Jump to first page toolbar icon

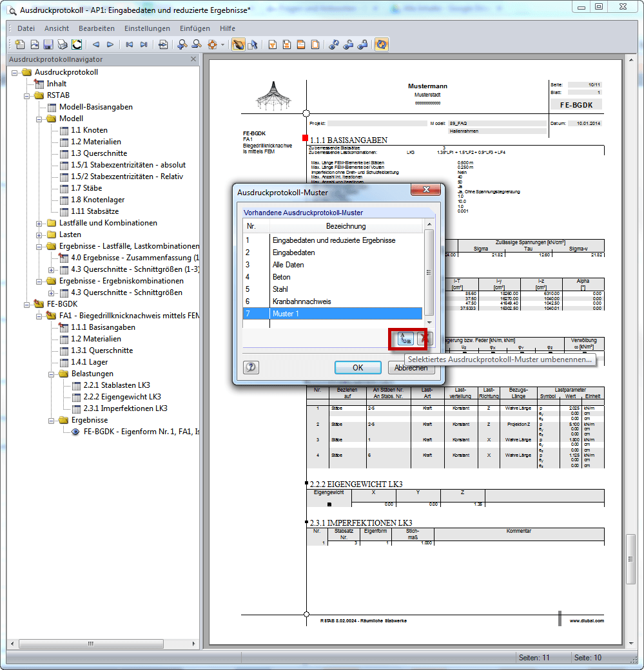(x=130, y=44)
